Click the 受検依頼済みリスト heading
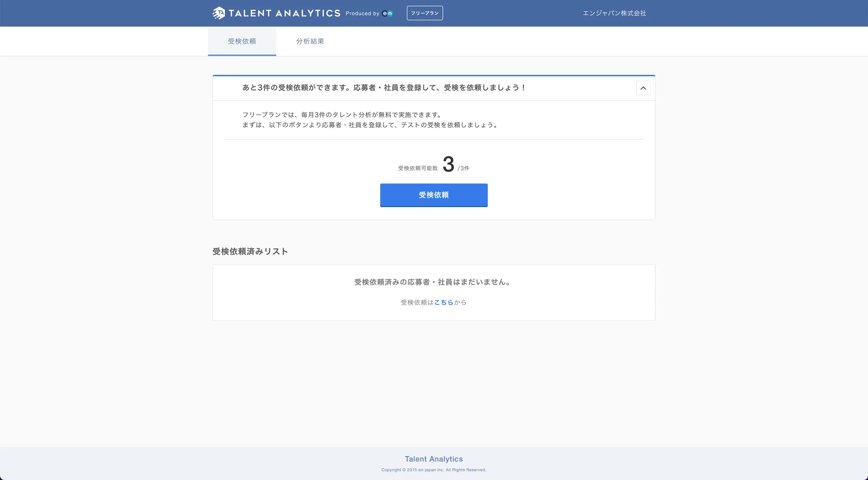 [250, 251]
